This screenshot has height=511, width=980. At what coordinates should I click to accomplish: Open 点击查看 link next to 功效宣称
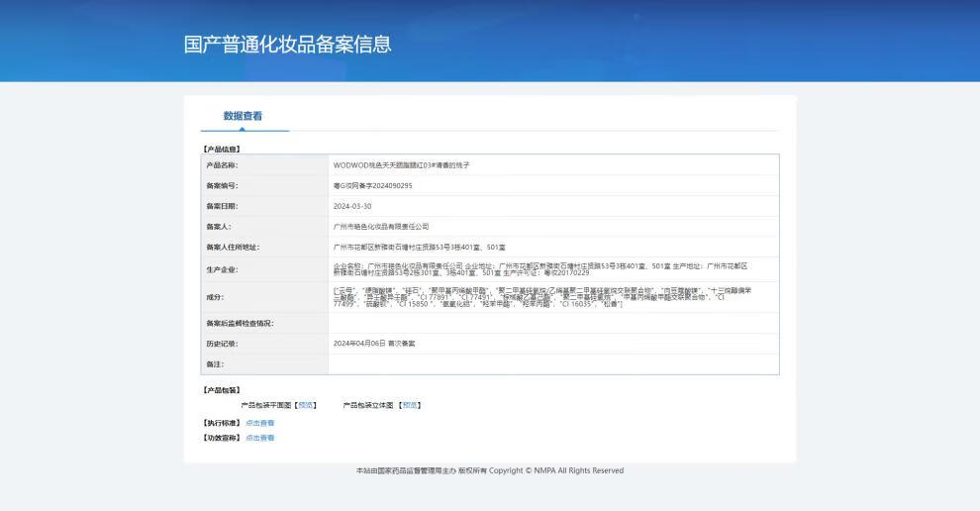pos(260,438)
